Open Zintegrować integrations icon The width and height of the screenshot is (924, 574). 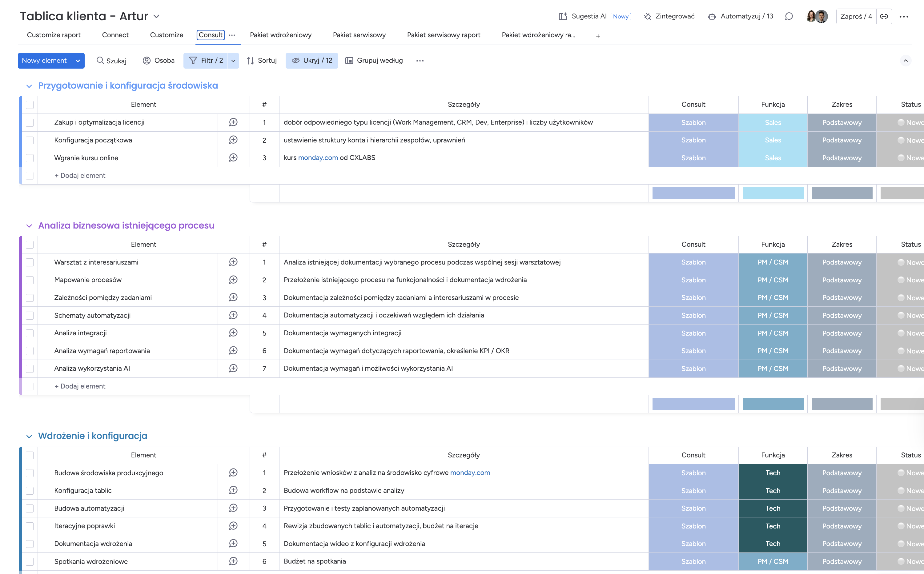click(x=648, y=16)
